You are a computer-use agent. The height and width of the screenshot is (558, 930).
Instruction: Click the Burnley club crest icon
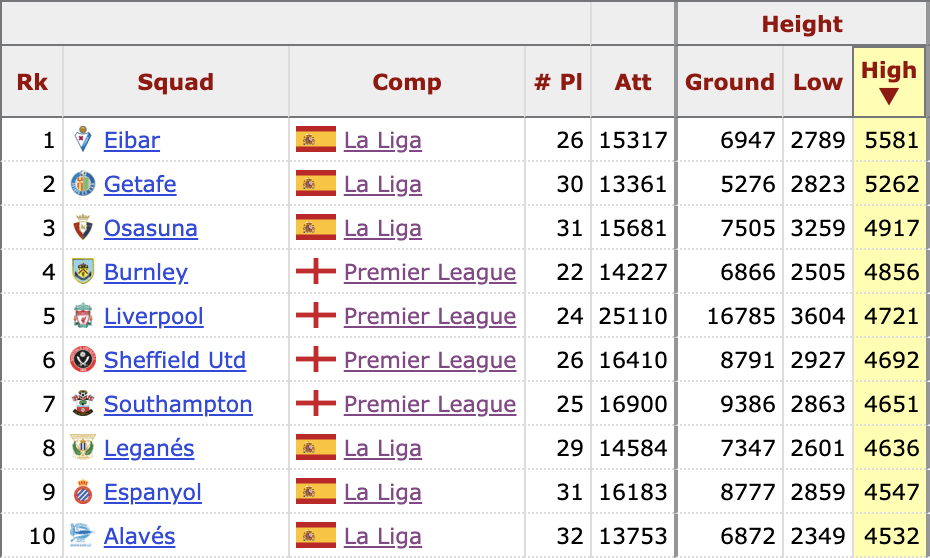coord(83,272)
